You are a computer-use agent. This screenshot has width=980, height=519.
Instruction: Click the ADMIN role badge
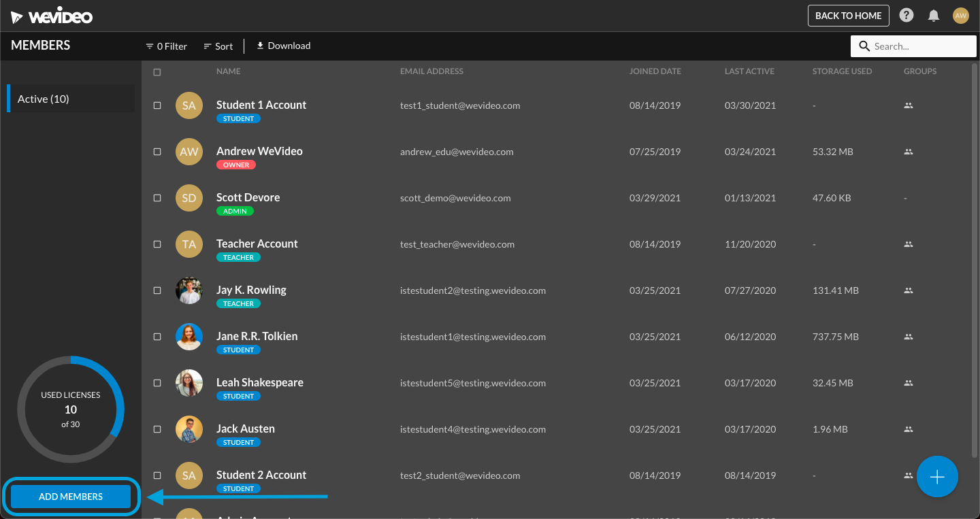point(235,211)
